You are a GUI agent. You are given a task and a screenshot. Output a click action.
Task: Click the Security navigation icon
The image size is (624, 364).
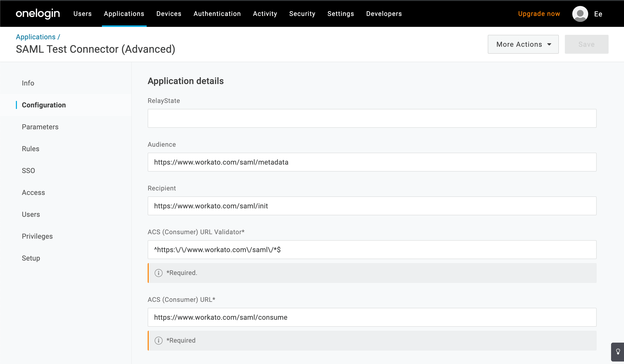(x=302, y=14)
